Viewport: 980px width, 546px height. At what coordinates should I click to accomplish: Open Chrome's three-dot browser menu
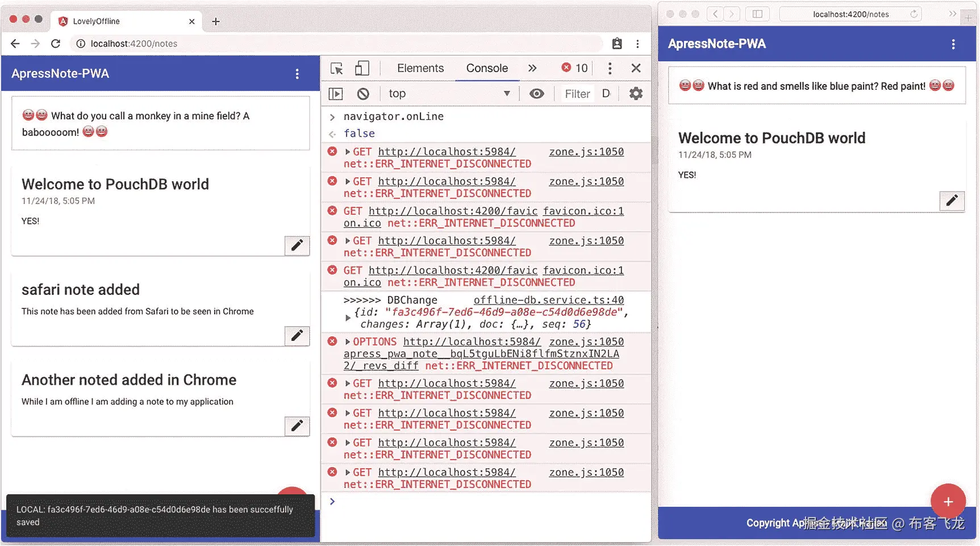pyautogui.click(x=637, y=44)
